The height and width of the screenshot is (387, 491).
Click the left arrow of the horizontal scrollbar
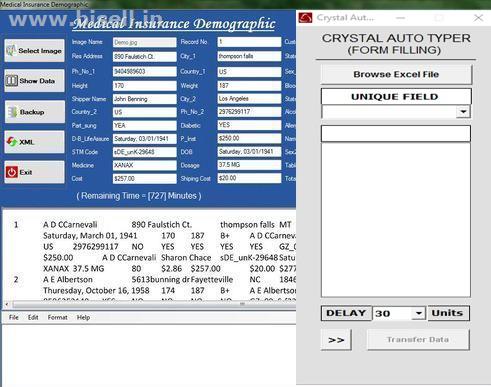click(7, 304)
